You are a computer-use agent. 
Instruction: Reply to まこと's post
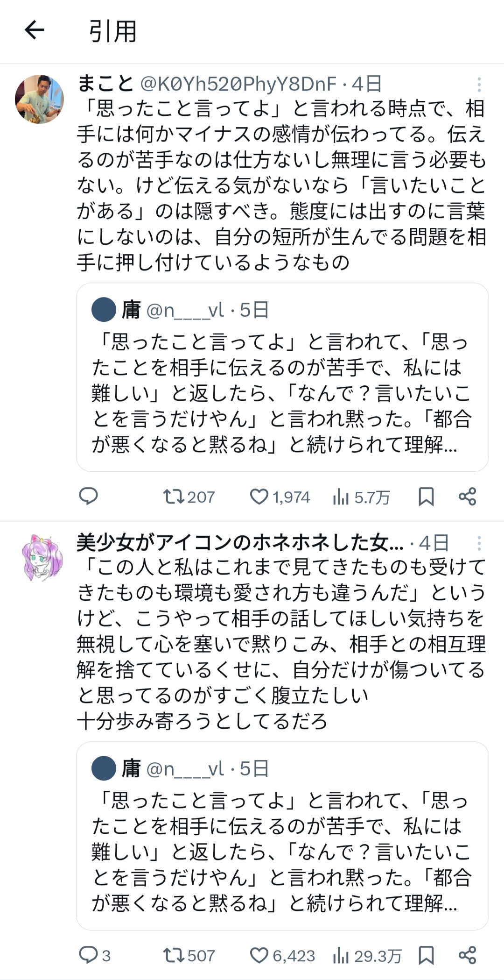[88, 496]
